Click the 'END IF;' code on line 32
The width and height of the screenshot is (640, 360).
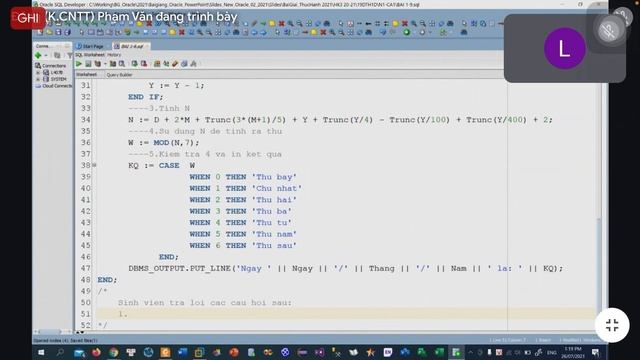pyautogui.click(x=145, y=97)
